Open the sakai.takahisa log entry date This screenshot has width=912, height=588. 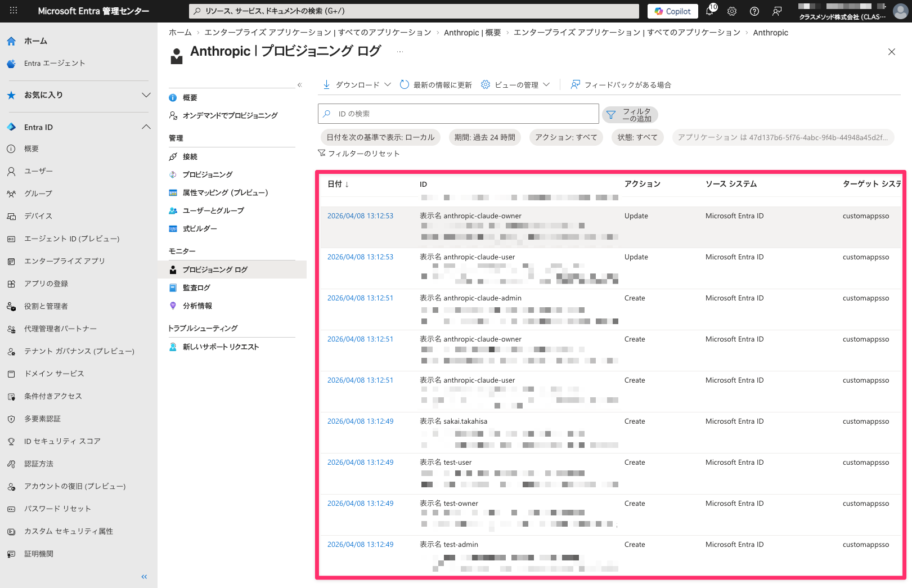(x=360, y=421)
